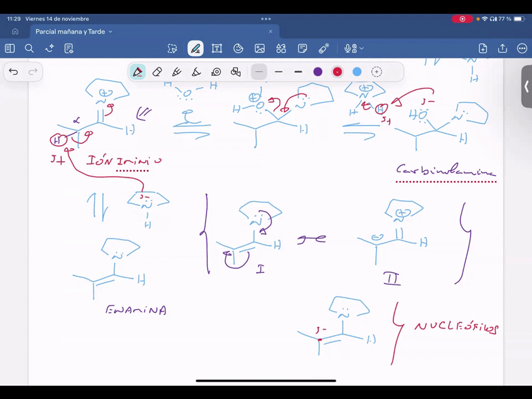Redo the last stroke
The width and height of the screenshot is (532, 399).
[x=33, y=72]
